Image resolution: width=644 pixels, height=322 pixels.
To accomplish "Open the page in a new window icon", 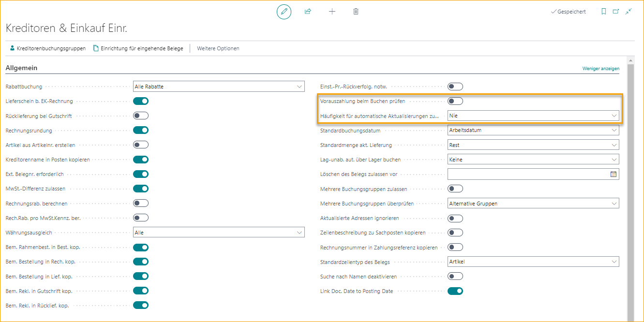I will coord(615,11).
